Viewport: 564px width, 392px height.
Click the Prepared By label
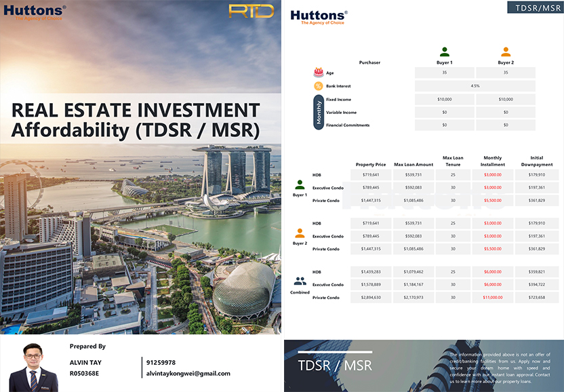87,347
